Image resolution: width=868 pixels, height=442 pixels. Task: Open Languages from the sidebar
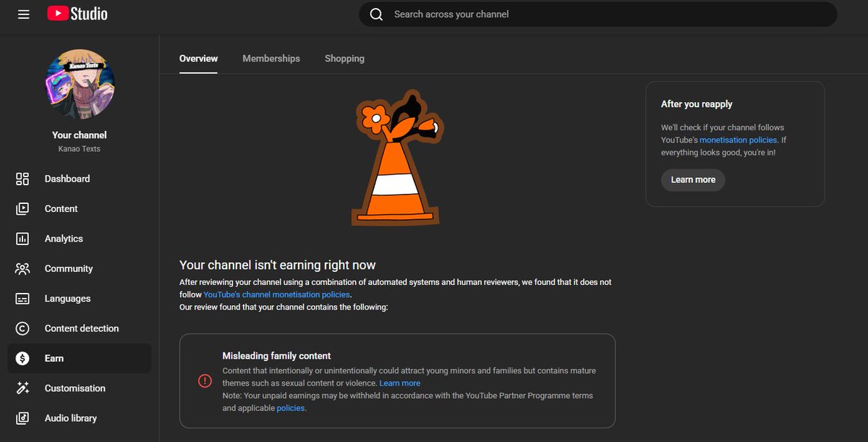click(80, 299)
